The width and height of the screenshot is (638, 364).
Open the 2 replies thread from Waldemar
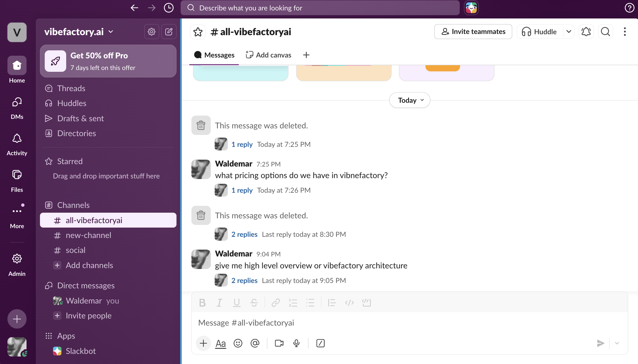click(x=244, y=280)
